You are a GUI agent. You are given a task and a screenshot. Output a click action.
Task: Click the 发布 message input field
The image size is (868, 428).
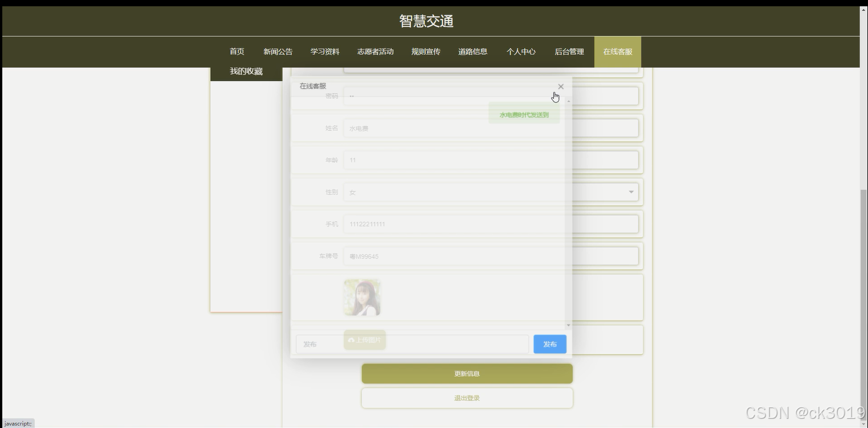412,344
